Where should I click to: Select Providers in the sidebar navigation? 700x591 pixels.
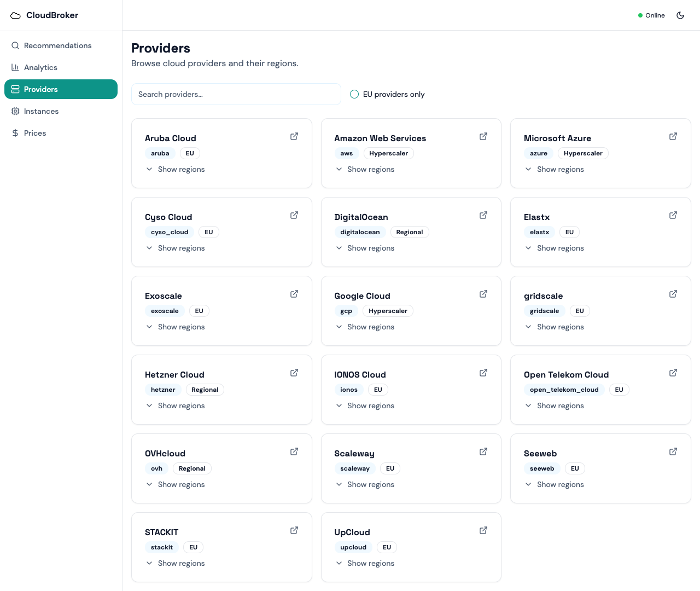pos(61,89)
